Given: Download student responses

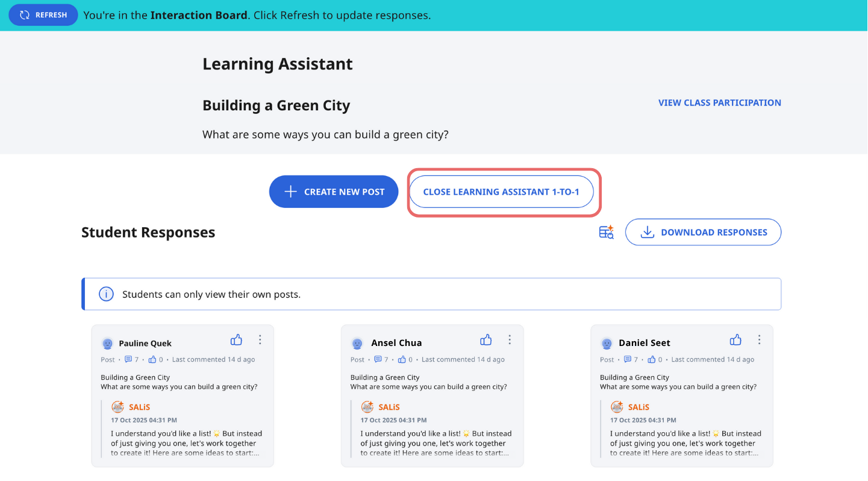Looking at the screenshot, I should point(703,233).
